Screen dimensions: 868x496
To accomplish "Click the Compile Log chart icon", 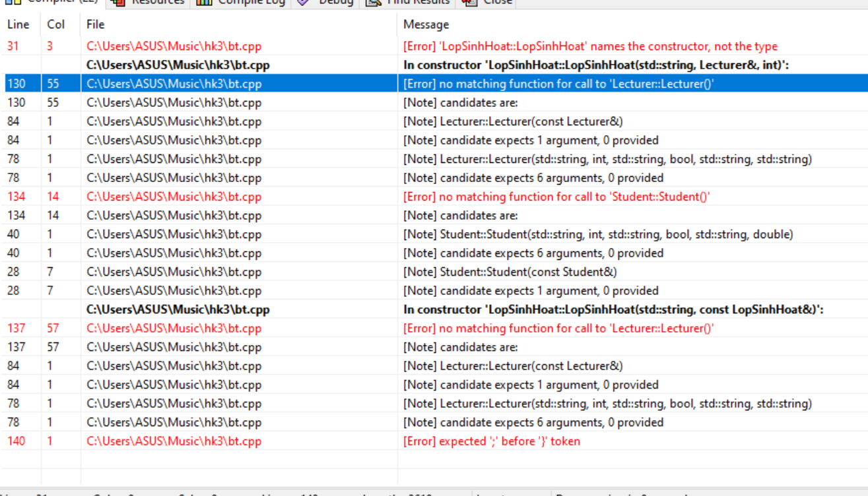I will 204,2.
